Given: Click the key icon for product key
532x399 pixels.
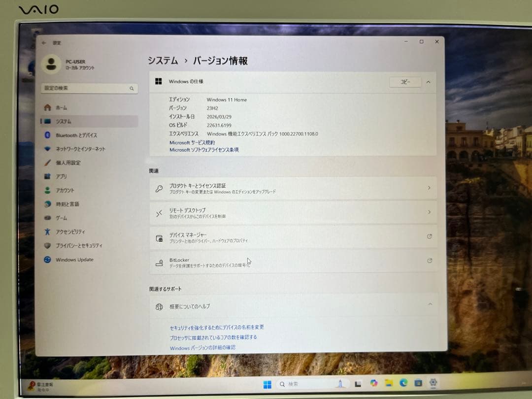Looking at the screenshot, I should [159, 189].
